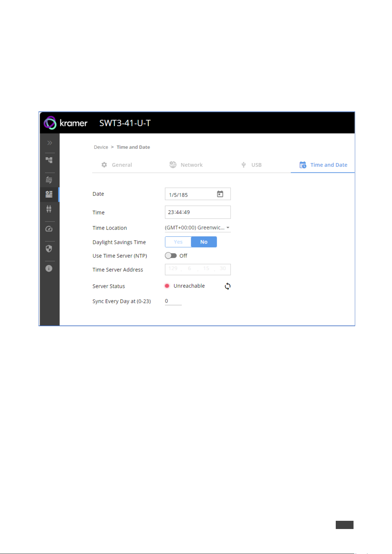Switch to the General tab

pyautogui.click(x=117, y=165)
